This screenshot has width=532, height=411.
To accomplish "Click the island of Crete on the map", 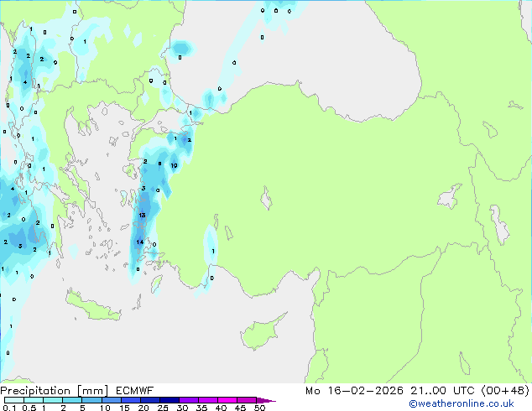I will (92, 307).
